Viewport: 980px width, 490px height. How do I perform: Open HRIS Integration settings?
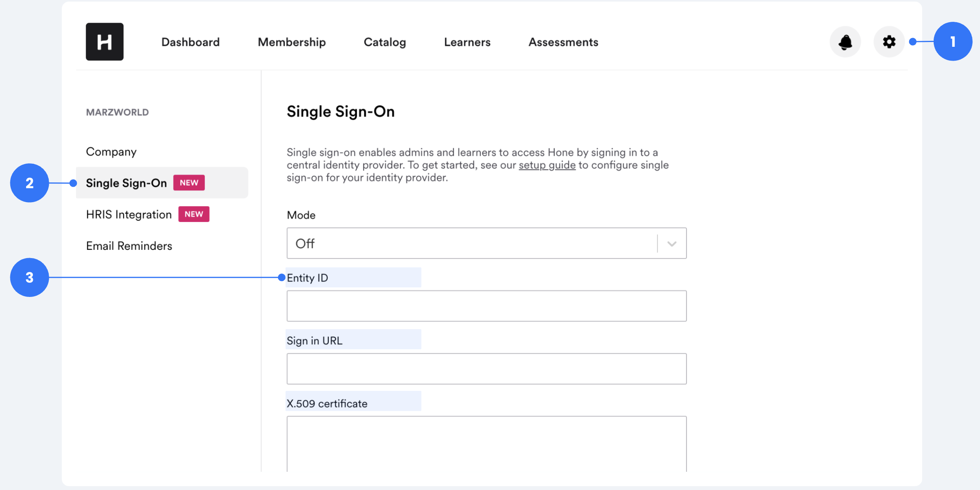[129, 214]
